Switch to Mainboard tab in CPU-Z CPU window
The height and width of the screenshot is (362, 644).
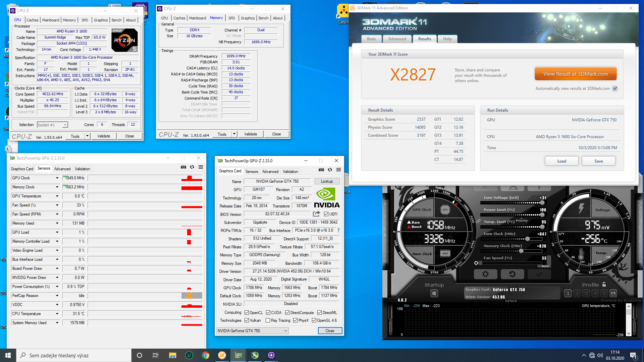point(51,20)
